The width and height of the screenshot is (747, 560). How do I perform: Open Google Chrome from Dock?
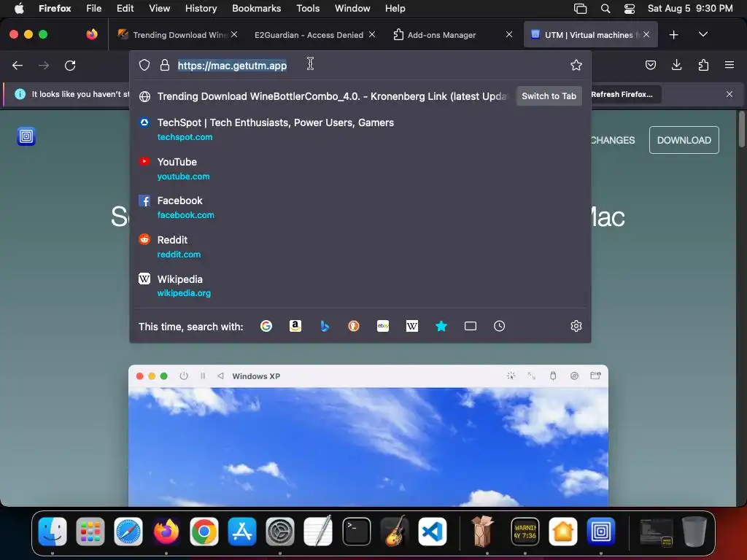[204, 532]
